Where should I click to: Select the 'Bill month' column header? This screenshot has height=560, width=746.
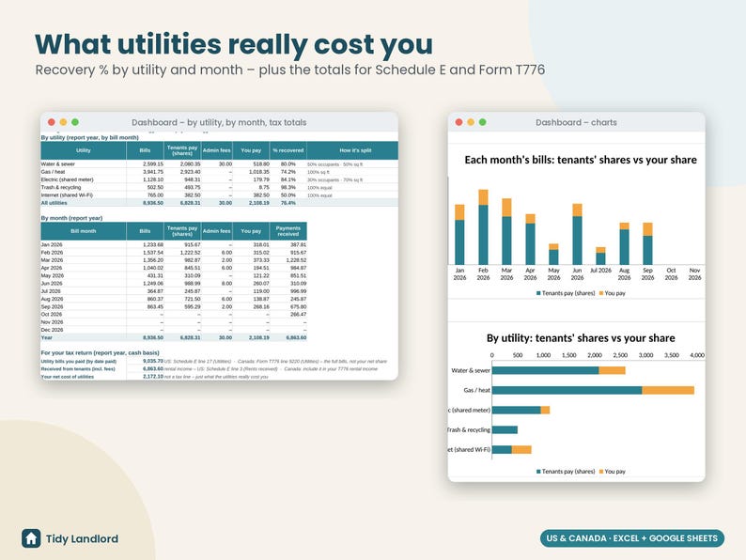click(x=84, y=231)
